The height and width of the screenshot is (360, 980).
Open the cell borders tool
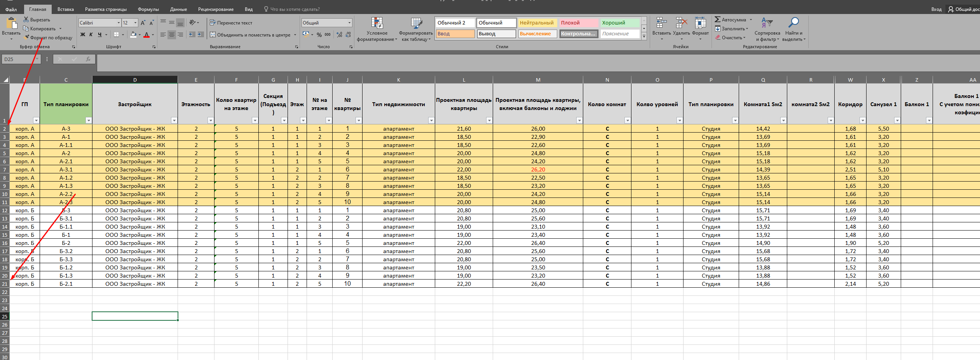[x=116, y=35]
